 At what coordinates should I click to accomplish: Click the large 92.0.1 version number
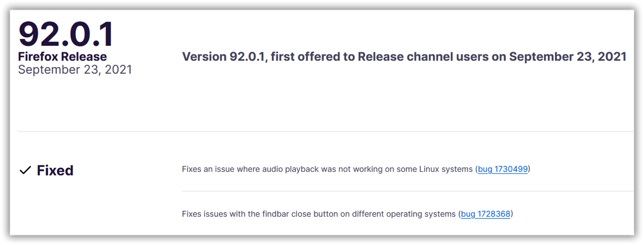point(66,35)
